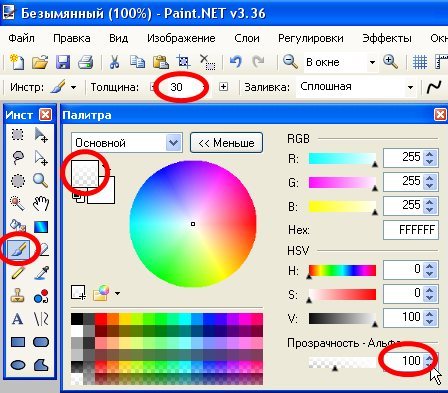448x393 pixels.
Task: Select the Color Picker eyedropper tool
Action: coord(42,273)
